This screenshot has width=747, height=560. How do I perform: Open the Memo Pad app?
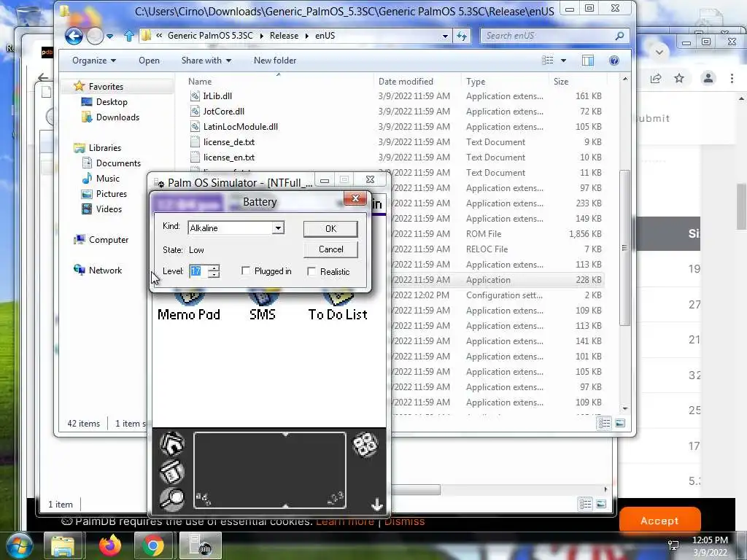pos(189,307)
